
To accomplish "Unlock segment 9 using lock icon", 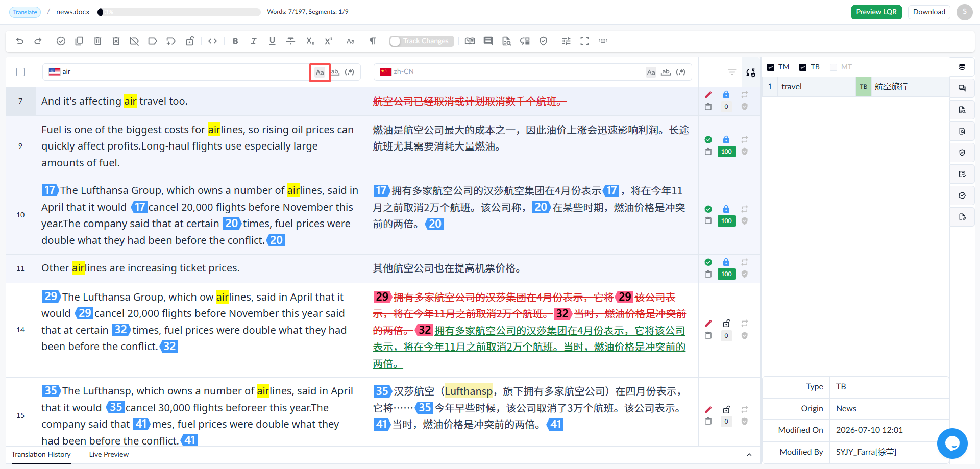I will click(726, 140).
